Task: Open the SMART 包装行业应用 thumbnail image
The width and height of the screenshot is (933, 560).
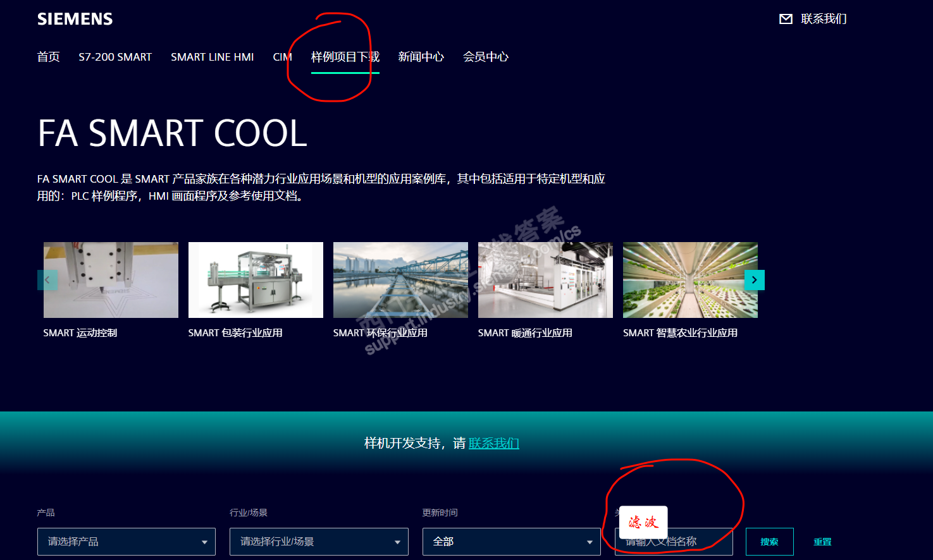Action: coord(256,280)
